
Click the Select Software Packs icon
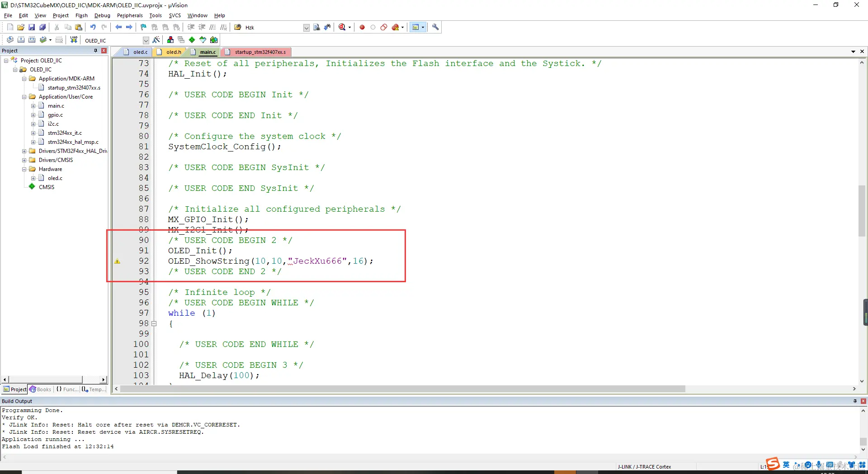pos(203,40)
